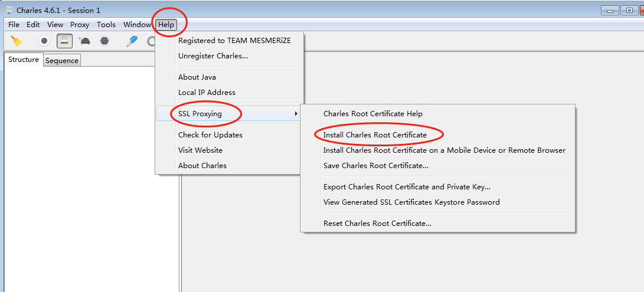Switch to the Sequence tab

[x=62, y=61]
